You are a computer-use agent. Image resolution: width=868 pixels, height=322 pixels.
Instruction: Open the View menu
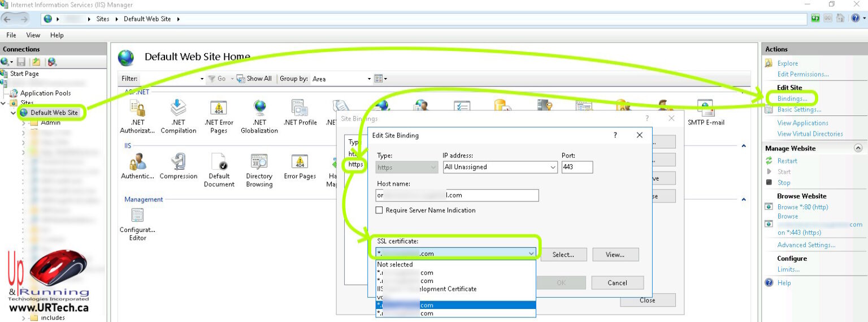[33, 35]
